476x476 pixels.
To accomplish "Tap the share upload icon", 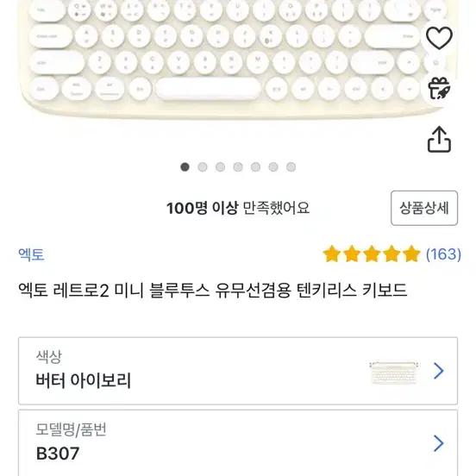I will pos(439,140).
